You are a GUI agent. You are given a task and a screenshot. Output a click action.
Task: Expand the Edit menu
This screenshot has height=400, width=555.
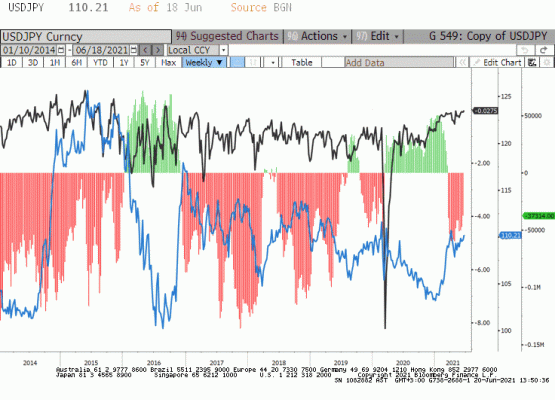(x=377, y=36)
